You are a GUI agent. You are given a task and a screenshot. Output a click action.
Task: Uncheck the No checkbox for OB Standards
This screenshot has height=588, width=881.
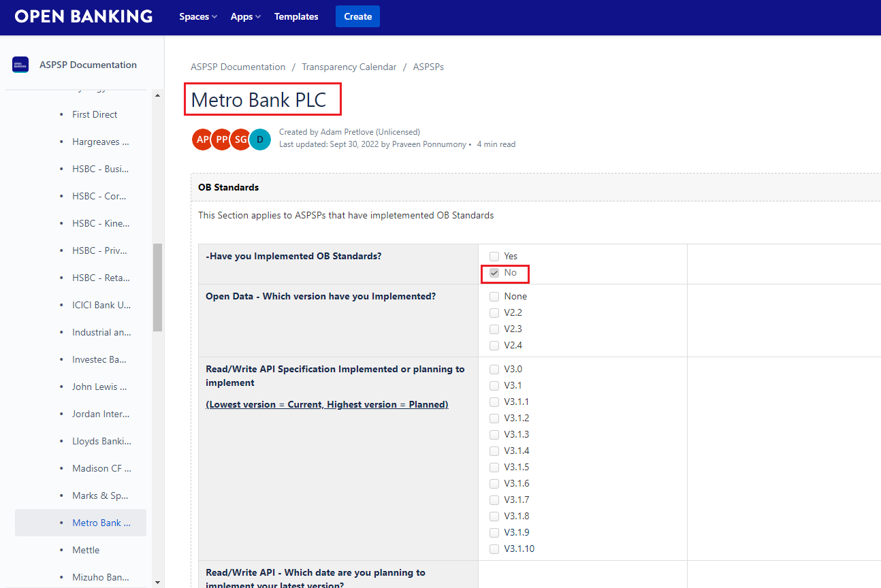494,273
